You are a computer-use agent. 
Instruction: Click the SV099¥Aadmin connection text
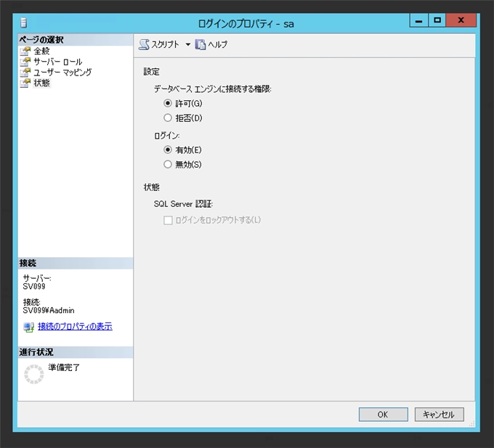click(x=49, y=311)
